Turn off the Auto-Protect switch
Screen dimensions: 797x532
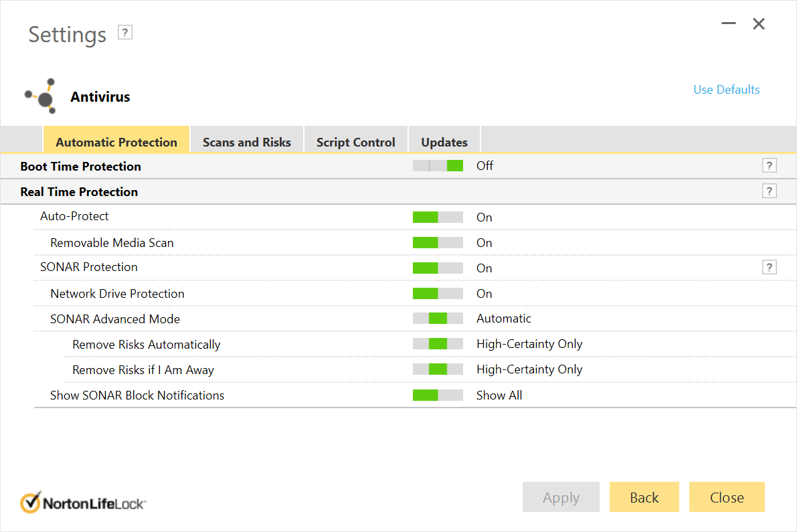point(438,217)
